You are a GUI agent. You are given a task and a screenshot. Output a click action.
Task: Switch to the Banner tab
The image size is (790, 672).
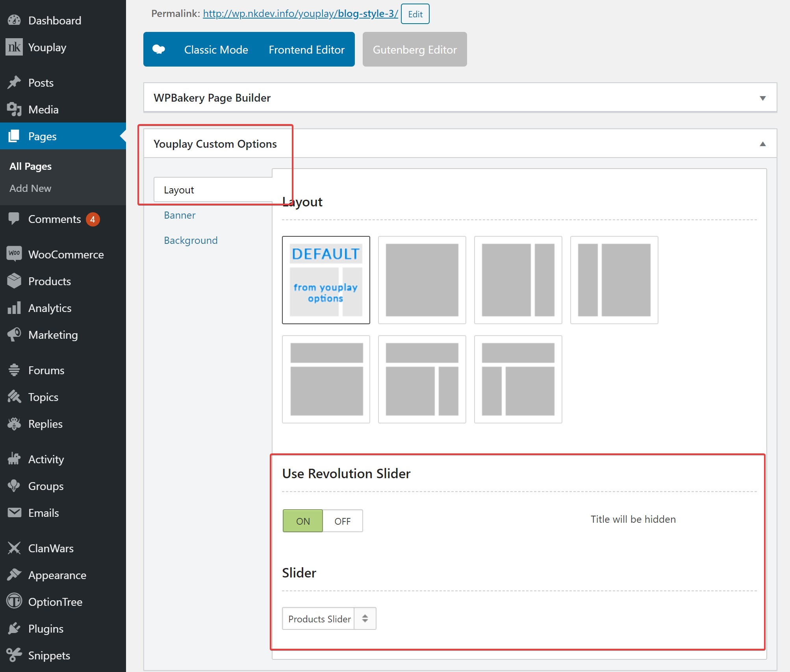pos(180,215)
